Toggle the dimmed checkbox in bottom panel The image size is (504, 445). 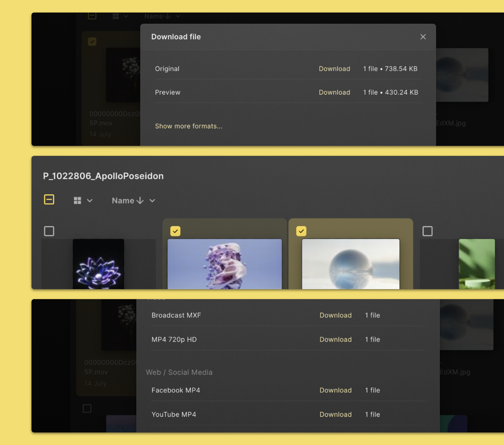[x=87, y=408]
